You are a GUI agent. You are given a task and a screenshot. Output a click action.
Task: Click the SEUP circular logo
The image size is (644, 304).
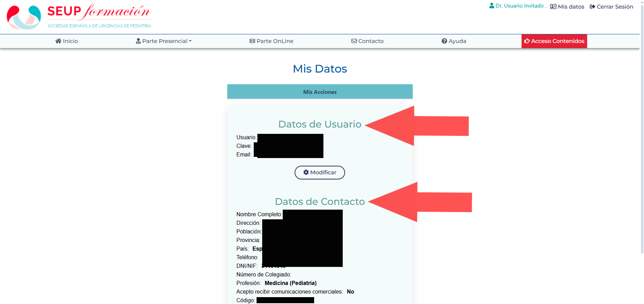24,17
